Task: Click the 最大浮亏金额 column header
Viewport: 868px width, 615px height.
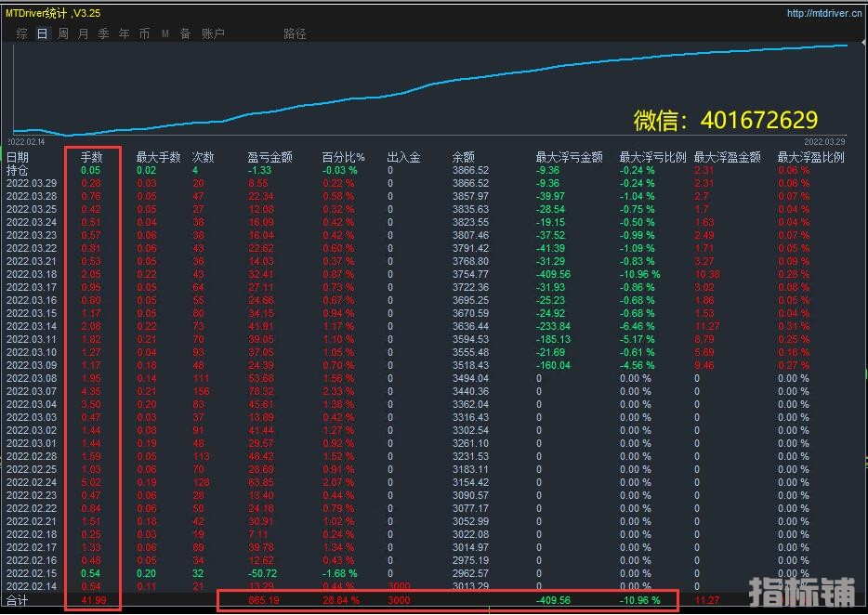Action: (x=569, y=158)
